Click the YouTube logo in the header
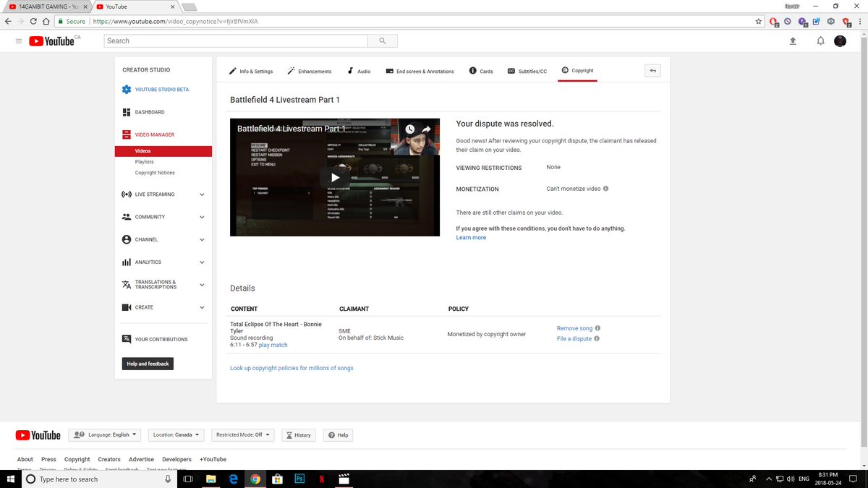This screenshot has width=868, height=488. tap(52, 41)
